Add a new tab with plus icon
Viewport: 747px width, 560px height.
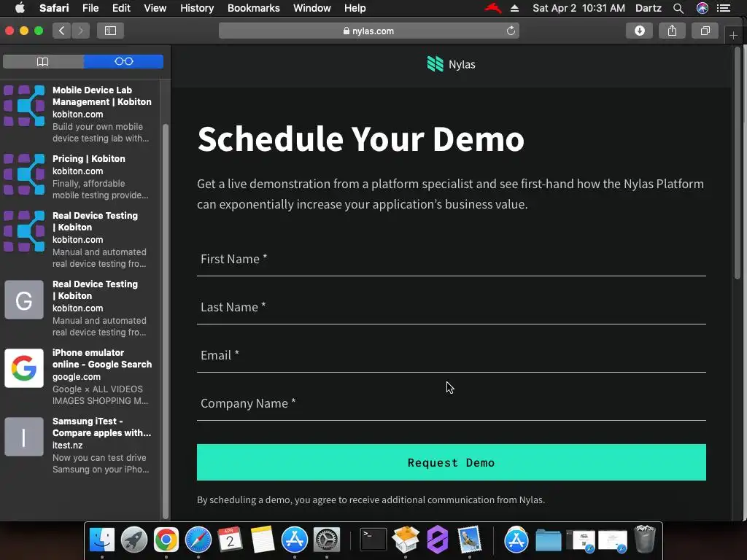[x=733, y=35]
